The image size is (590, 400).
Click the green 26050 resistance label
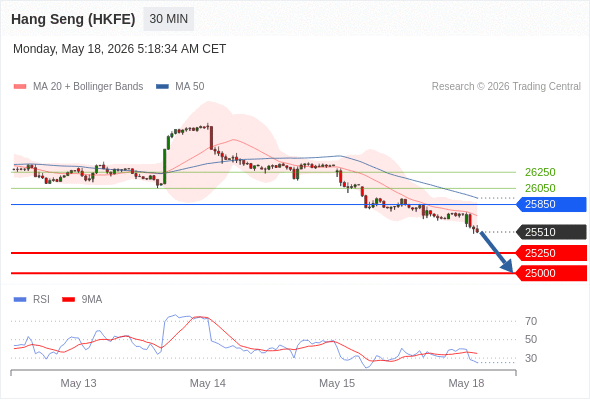tap(540, 188)
